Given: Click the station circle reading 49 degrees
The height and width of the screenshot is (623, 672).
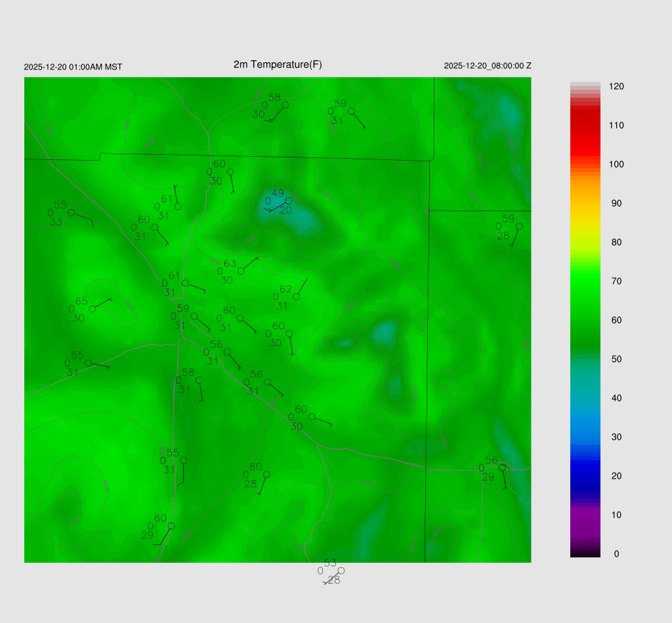Looking at the screenshot, I should click(x=288, y=201).
